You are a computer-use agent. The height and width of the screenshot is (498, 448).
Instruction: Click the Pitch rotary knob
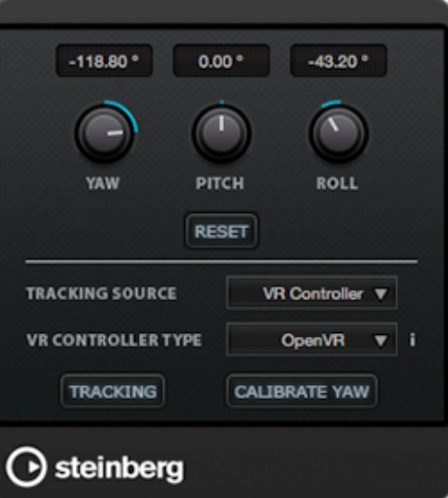click(221, 133)
